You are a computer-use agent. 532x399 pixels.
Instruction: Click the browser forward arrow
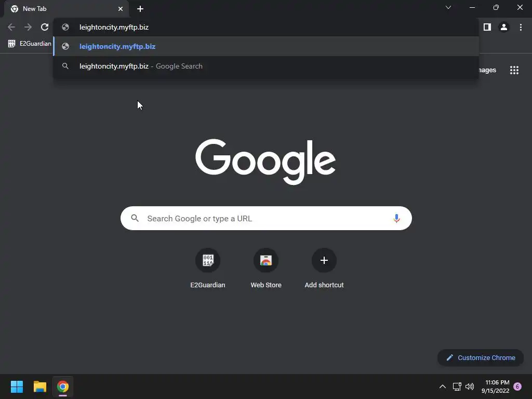pos(28,27)
